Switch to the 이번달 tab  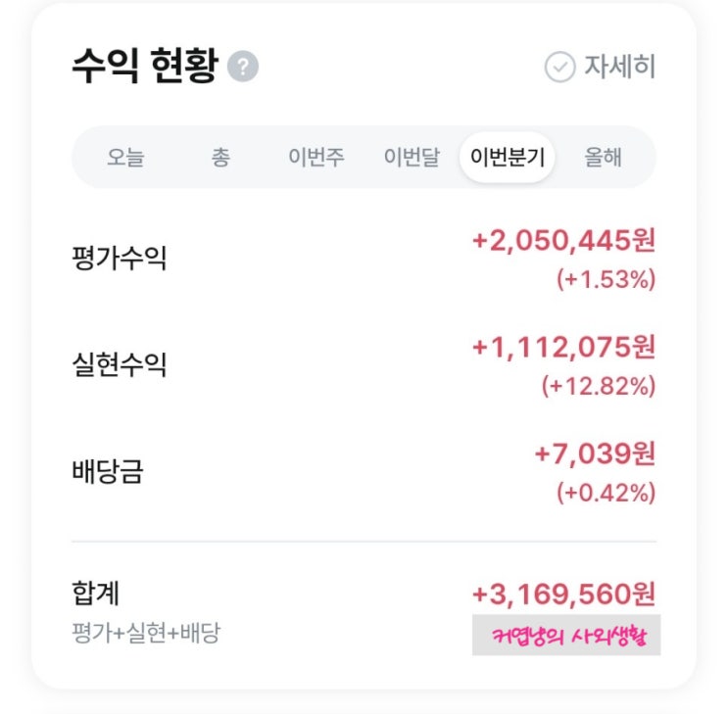coord(412,158)
